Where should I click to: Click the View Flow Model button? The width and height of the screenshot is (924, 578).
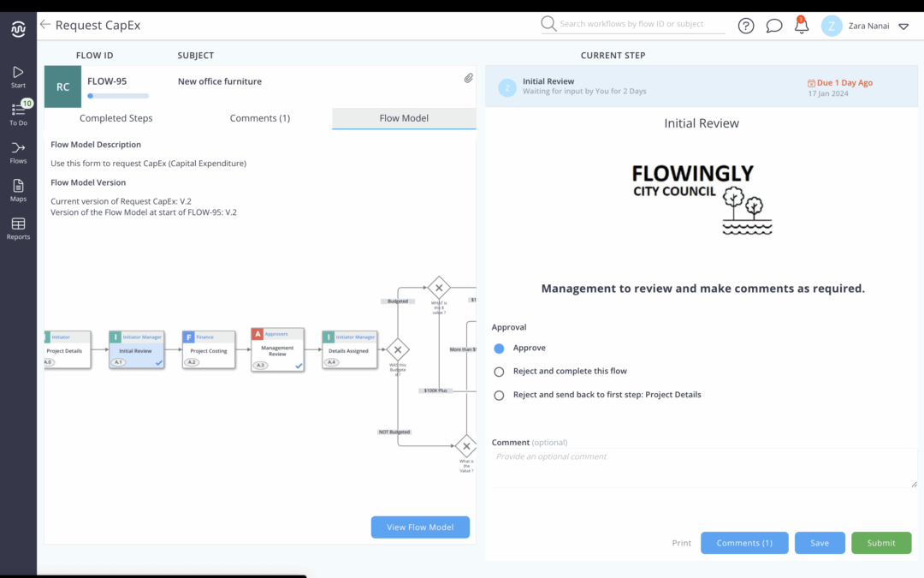coord(420,527)
